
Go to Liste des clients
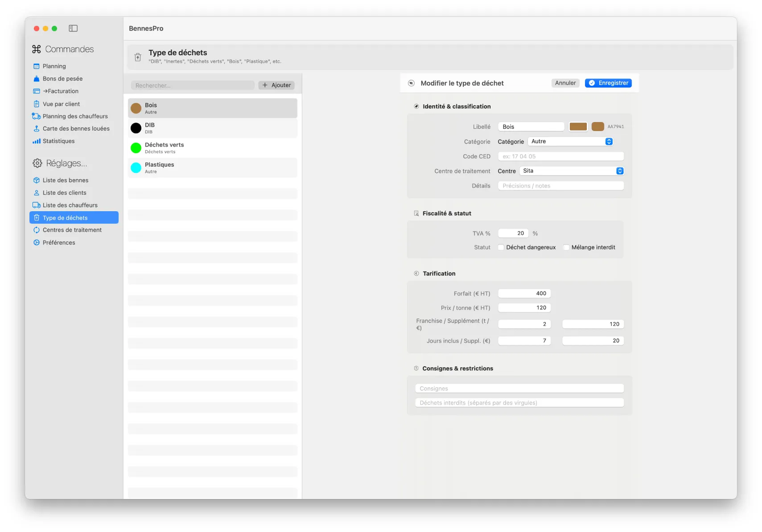(x=64, y=193)
